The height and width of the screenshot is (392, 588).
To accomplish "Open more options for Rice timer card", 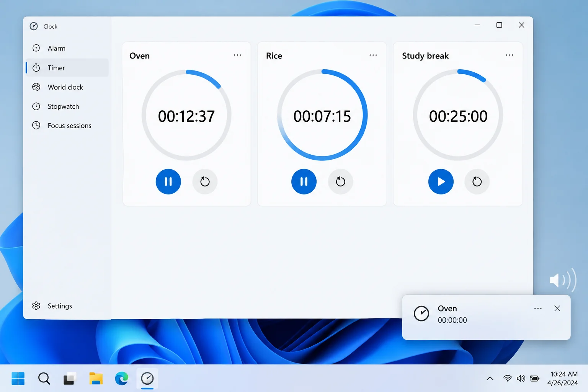I will 373,55.
